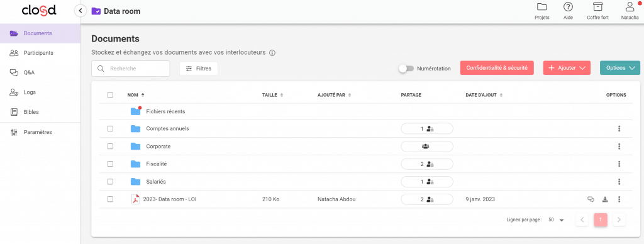This screenshot has width=644, height=244.
Task: Click the Confidentialité & sécurité button
Action: coord(497,68)
